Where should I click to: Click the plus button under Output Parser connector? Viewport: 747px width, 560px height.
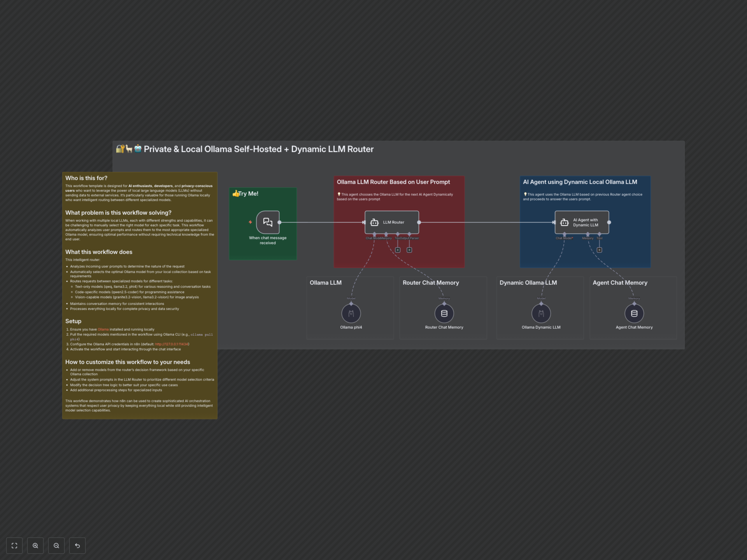tap(409, 250)
